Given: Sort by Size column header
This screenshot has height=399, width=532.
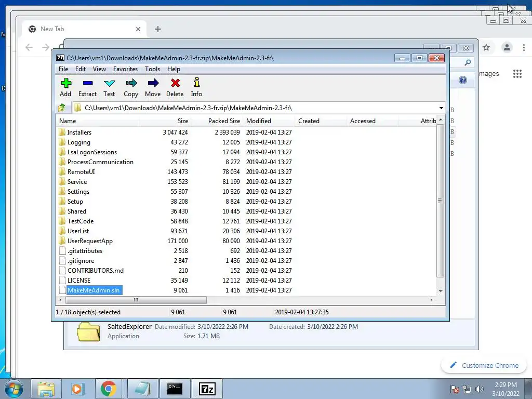Looking at the screenshot, I should [x=165, y=121].
